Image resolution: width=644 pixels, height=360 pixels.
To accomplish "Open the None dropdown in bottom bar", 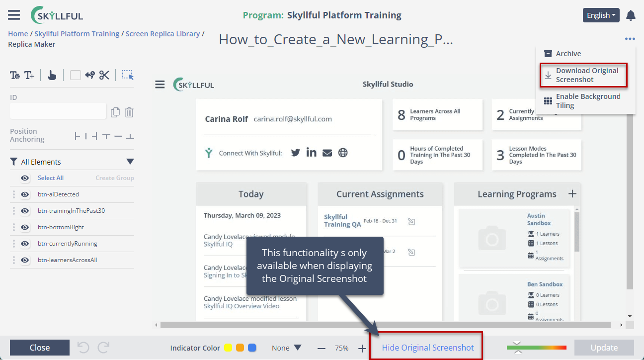I will [x=287, y=348].
